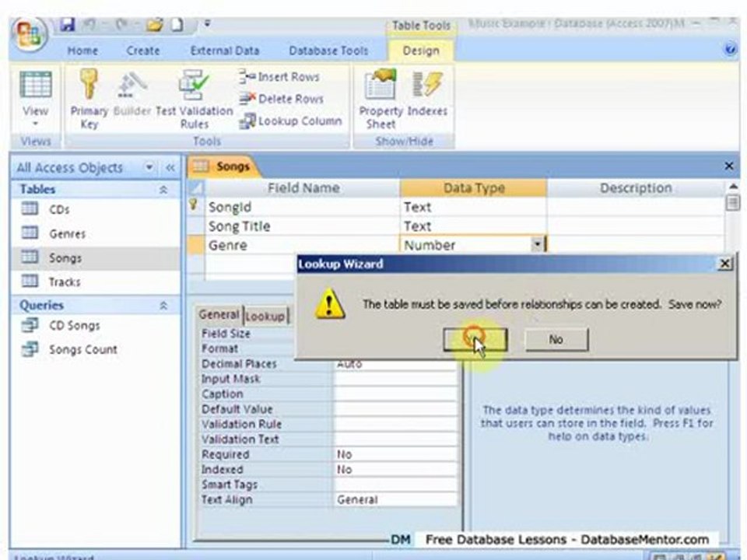Click the Data Type column header
Viewport: 747px width, 560px height.
tap(473, 188)
